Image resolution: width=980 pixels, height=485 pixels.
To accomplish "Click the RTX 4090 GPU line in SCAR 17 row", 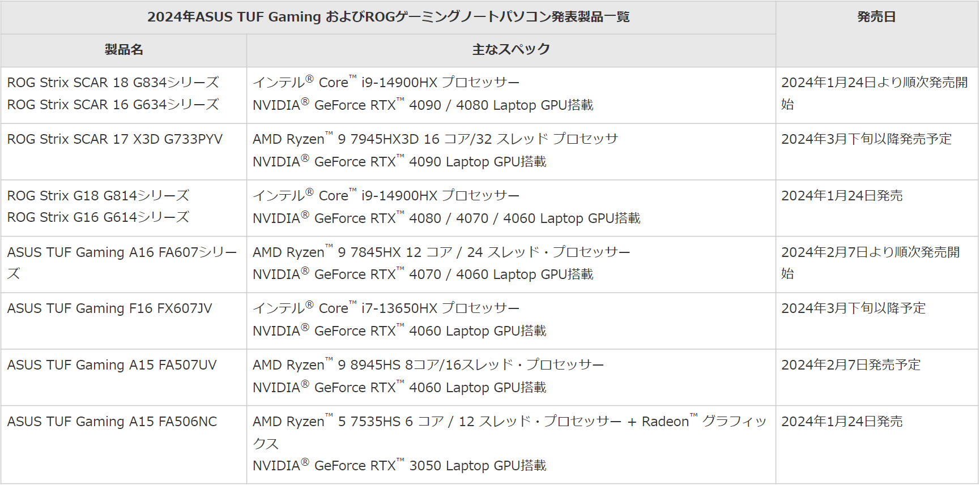I will coord(400,162).
